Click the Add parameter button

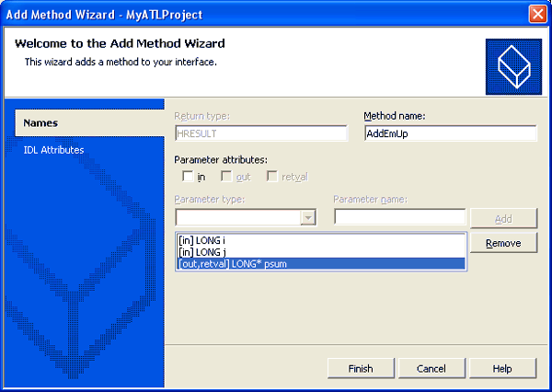pyautogui.click(x=503, y=218)
